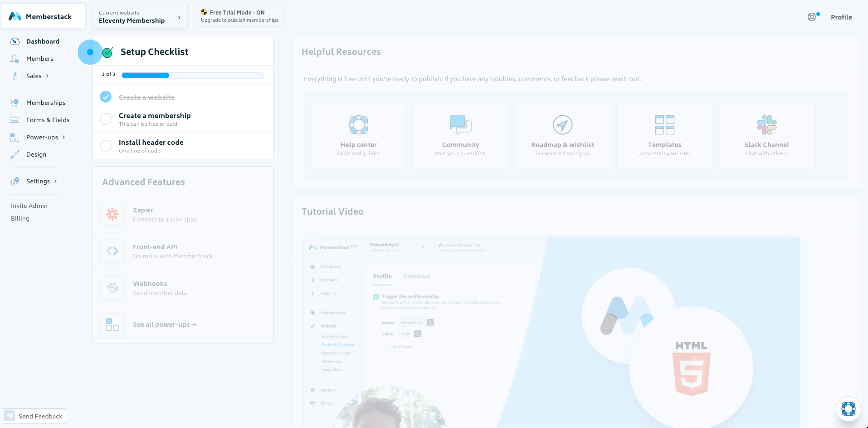Click the Memberships cart icon
The width and height of the screenshot is (868, 428).
(x=15, y=103)
